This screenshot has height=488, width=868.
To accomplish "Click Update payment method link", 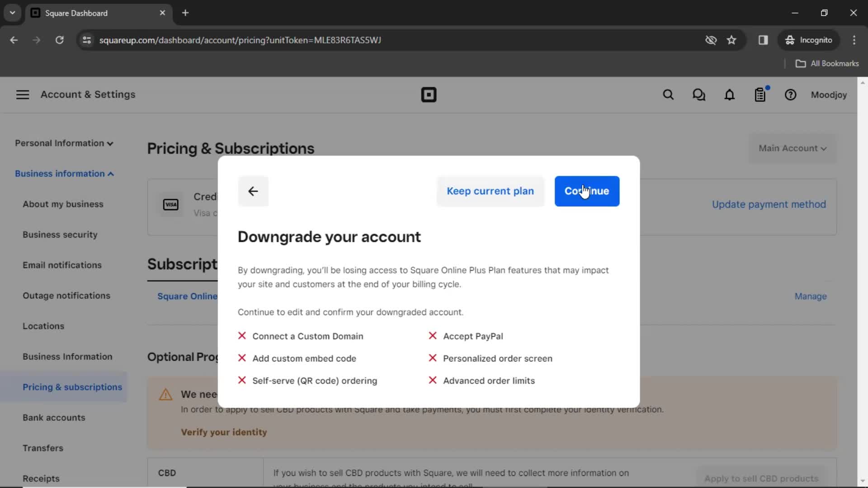I will [x=769, y=204].
